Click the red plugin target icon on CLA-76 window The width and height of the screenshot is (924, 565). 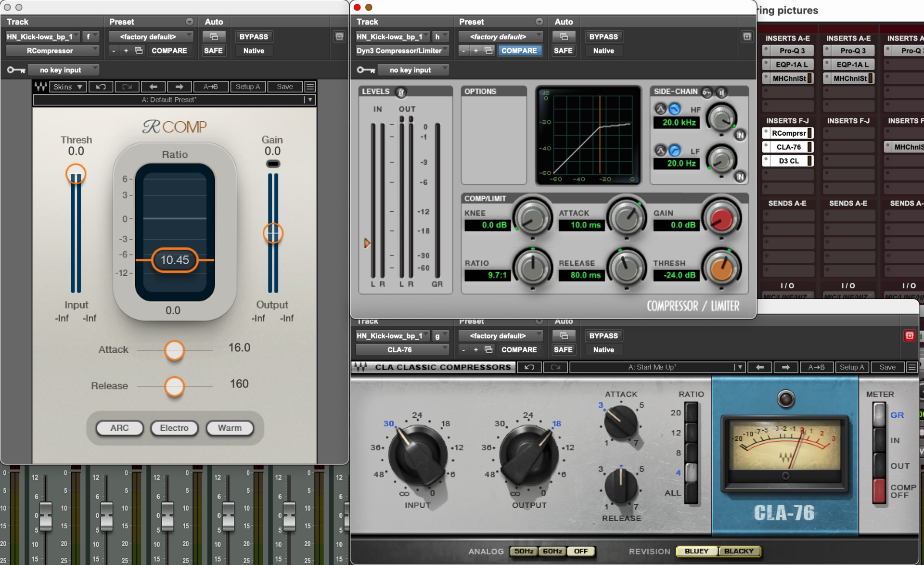coord(909,336)
